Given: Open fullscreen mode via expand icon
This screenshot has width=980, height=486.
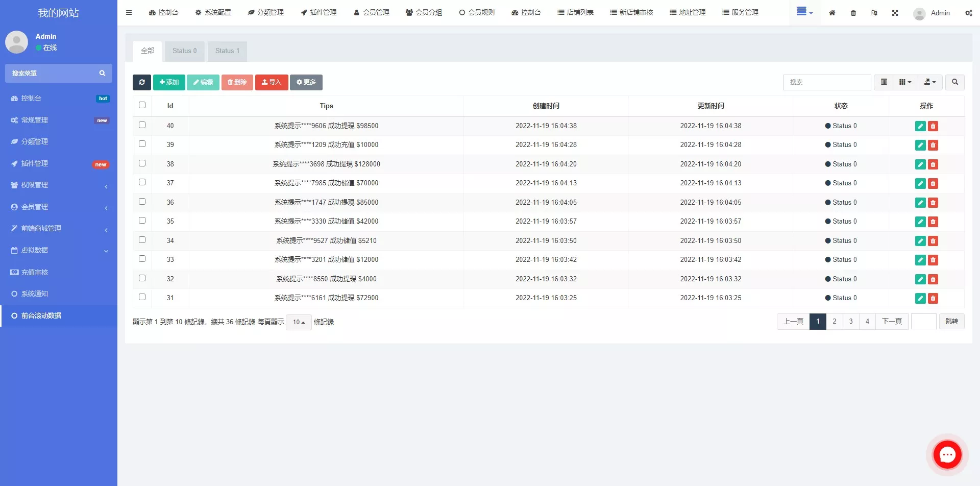Looking at the screenshot, I should [x=895, y=13].
